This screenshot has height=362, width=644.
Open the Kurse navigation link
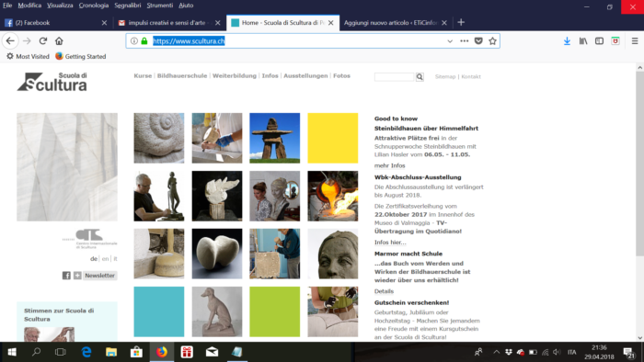[143, 76]
